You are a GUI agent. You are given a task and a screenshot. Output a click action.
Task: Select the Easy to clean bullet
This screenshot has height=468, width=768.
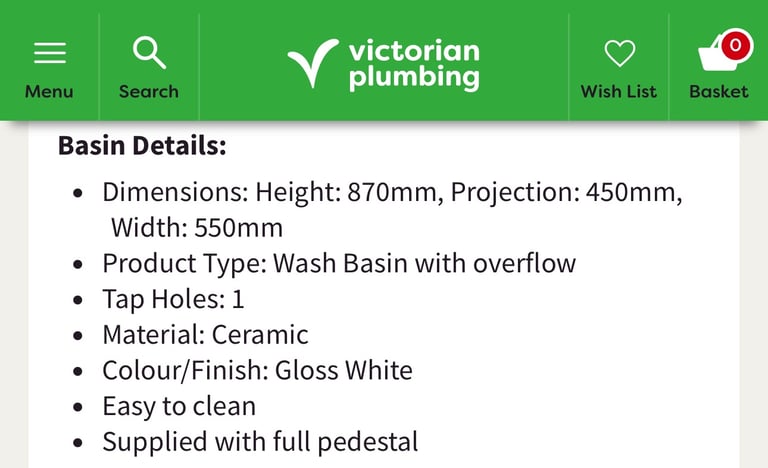(179, 407)
